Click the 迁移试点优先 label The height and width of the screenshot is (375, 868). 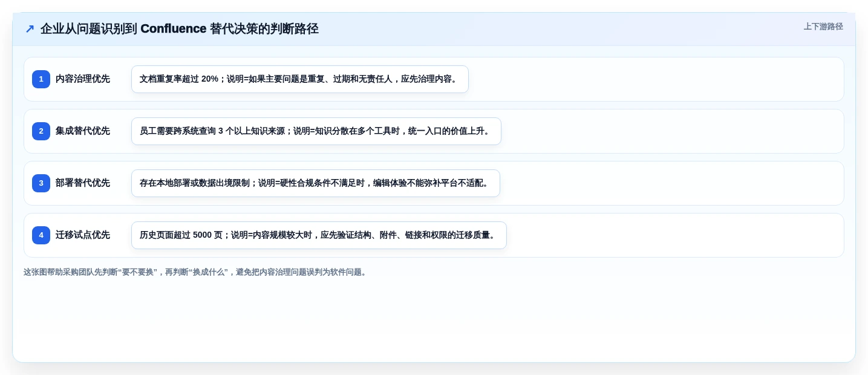click(83, 235)
